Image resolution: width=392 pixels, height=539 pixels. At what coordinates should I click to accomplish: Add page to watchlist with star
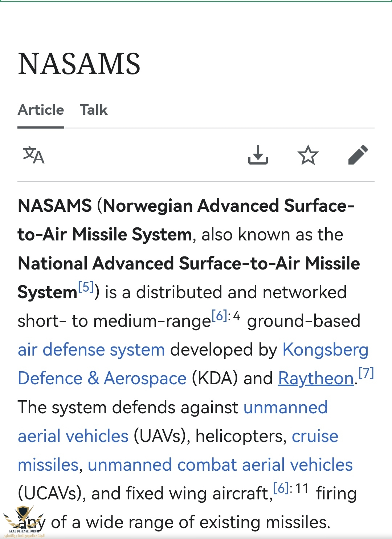(x=308, y=155)
